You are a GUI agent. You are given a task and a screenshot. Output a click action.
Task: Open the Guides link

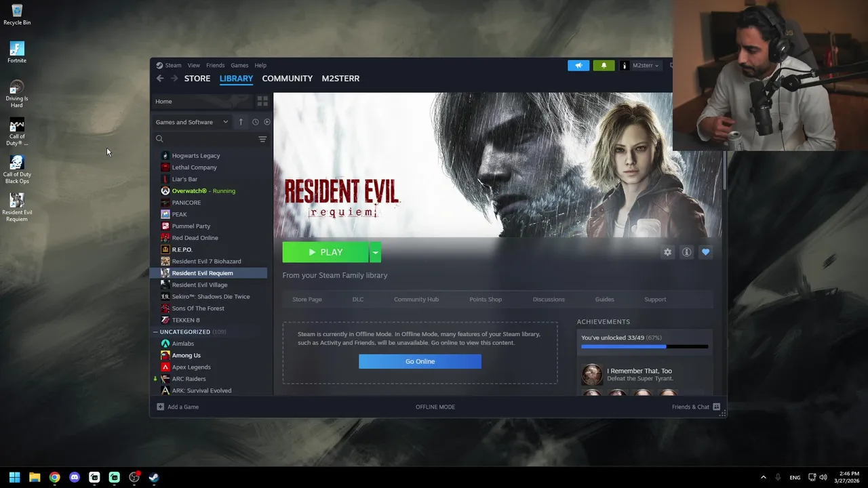coord(604,300)
